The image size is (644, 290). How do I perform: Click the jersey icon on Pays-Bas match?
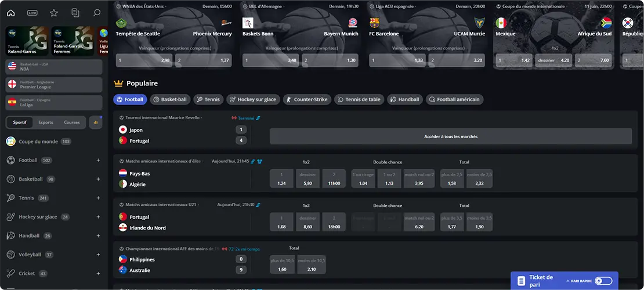point(259,162)
